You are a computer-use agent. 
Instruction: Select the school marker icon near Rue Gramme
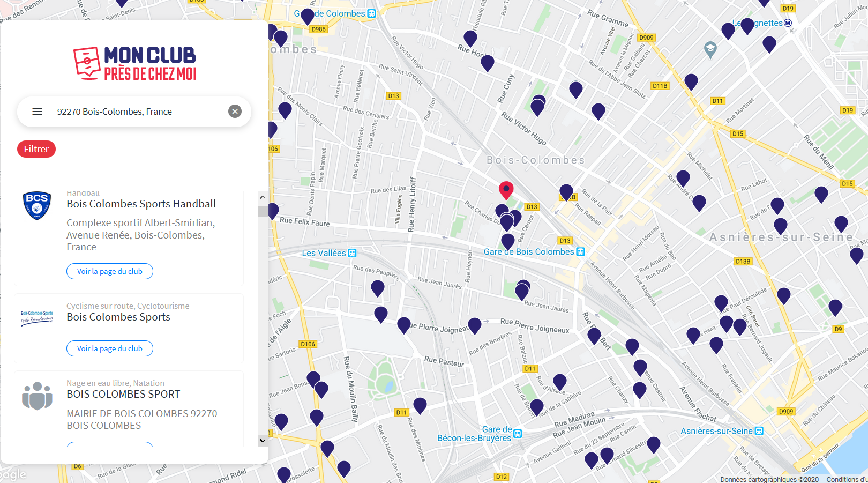[x=710, y=50]
